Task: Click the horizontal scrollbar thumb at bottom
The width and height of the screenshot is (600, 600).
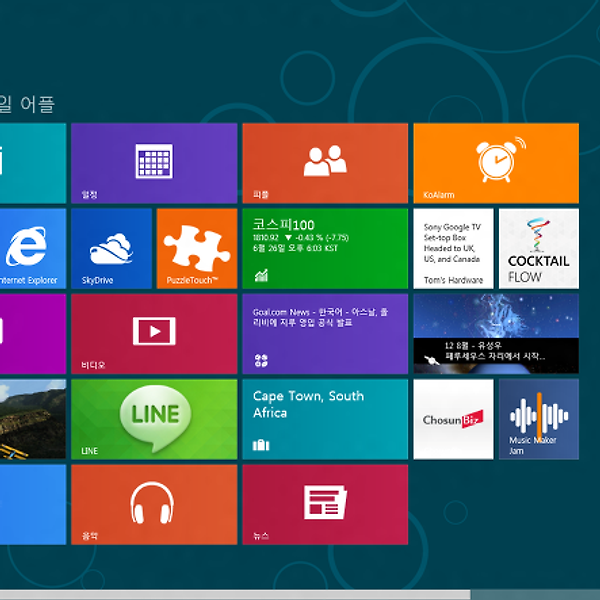Action: [235, 595]
